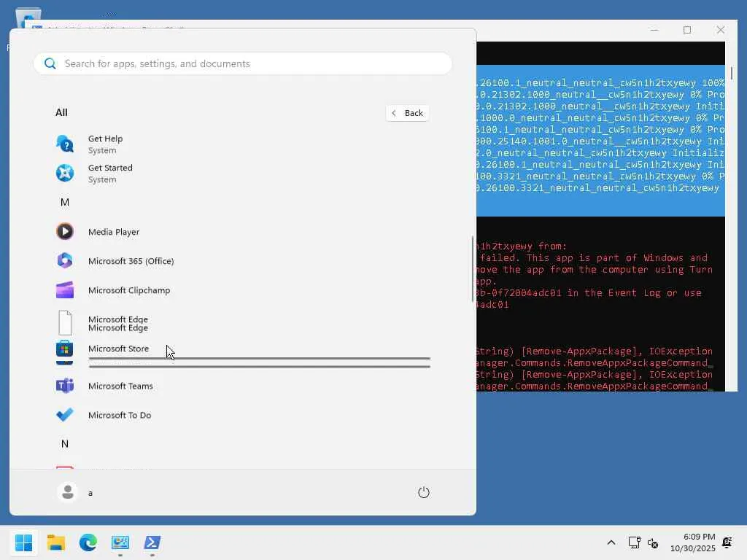
Task: Open notifications bell icon
Action: [727, 542]
